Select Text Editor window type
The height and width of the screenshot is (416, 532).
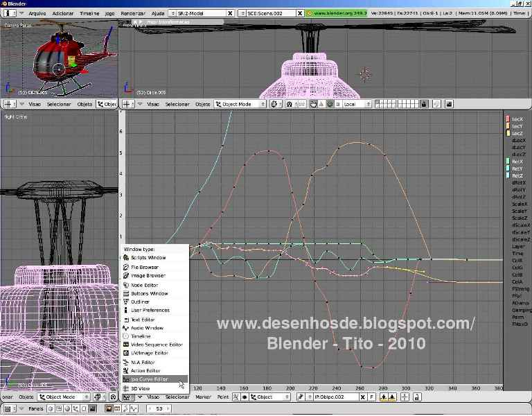coord(154,320)
